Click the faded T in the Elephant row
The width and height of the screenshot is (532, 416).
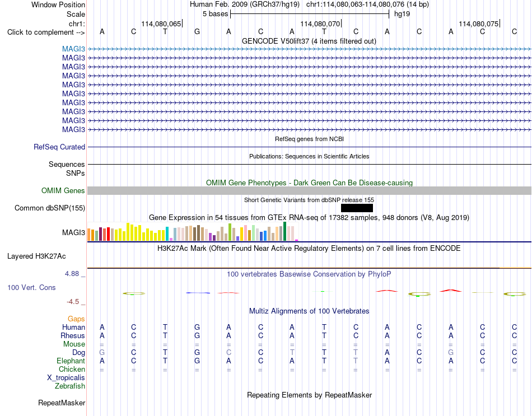pyautogui.click(x=356, y=361)
